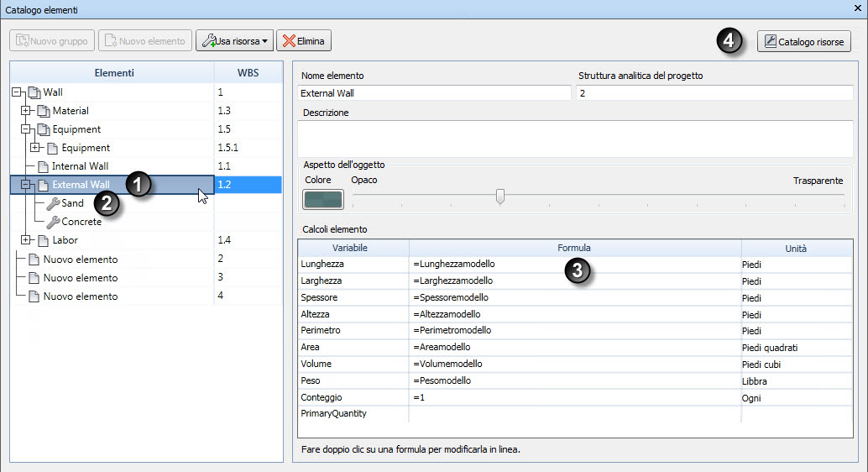Click the Nome elemento text field
Image resolution: width=868 pixels, height=472 pixels.
tap(434, 93)
